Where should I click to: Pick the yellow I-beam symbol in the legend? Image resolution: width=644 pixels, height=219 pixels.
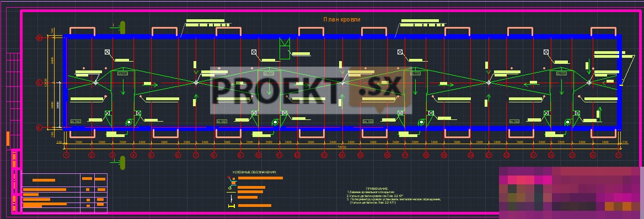point(232,205)
